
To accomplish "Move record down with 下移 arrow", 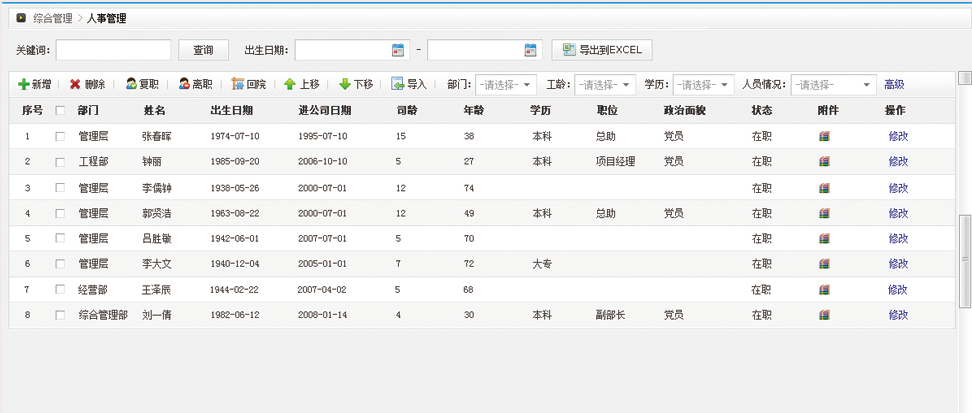I will tap(345, 85).
